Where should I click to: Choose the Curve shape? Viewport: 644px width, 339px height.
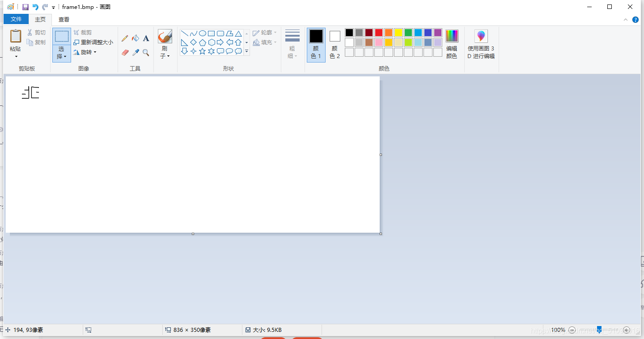(x=193, y=33)
